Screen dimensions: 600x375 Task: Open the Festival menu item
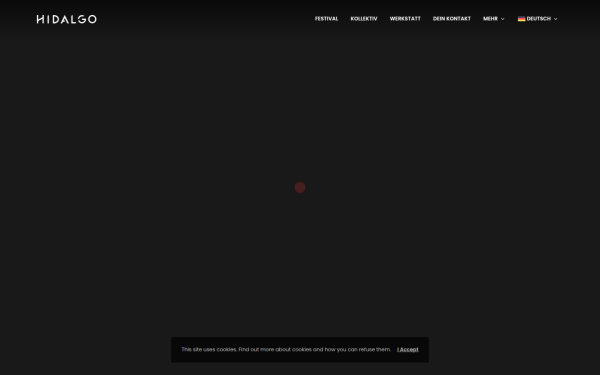click(x=326, y=19)
